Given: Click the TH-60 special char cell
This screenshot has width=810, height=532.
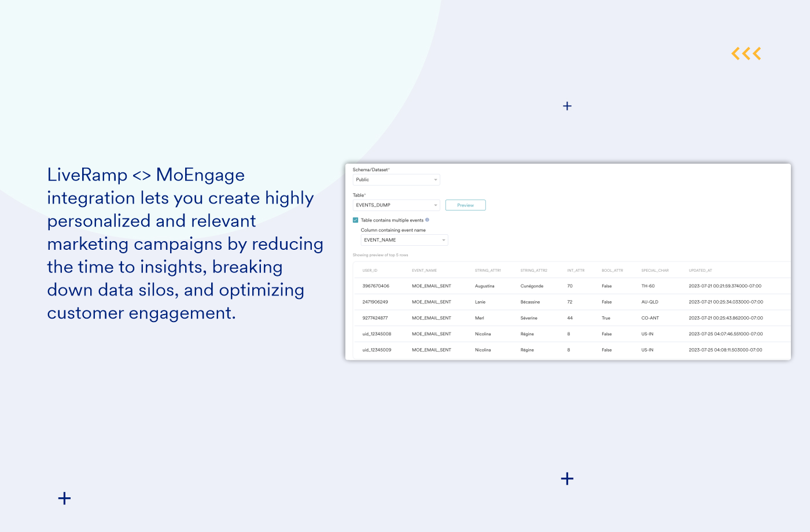Looking at the screenshot, I should tap(648, 286).
